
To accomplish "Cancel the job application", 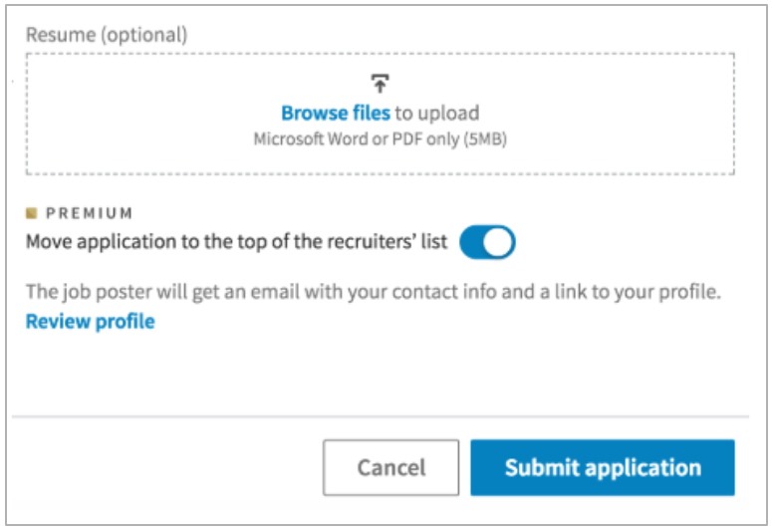I will pyautogui.click(x=390, y=467).
